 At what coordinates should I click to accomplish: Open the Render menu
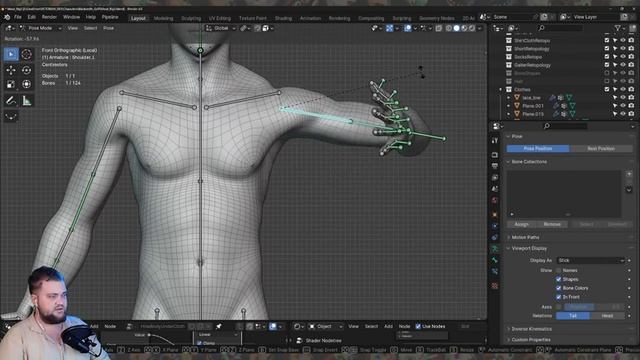[x=49, y=17]
